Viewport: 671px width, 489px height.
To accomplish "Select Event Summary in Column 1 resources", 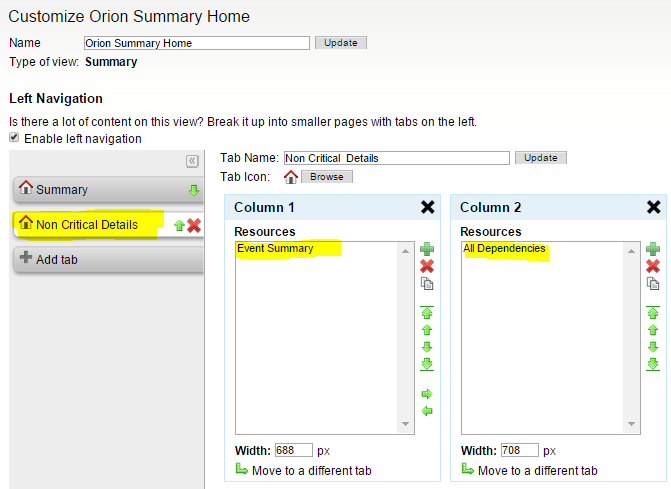I will (275, 248).
